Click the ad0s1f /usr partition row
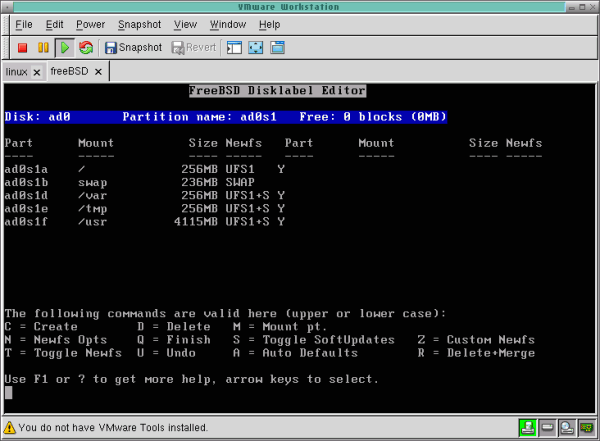The width and height of the screenshot is (600, 441). 145,222
